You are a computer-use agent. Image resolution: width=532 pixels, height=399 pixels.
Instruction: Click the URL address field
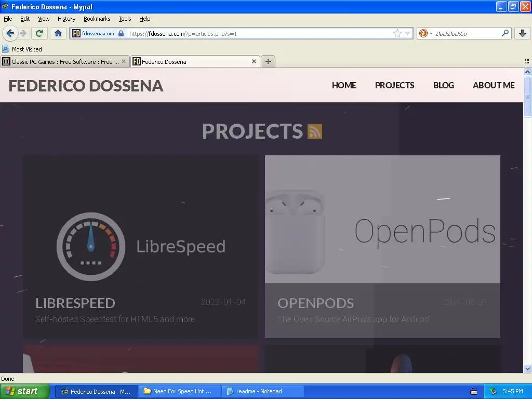pyautogui.click(x=260, y=33)
